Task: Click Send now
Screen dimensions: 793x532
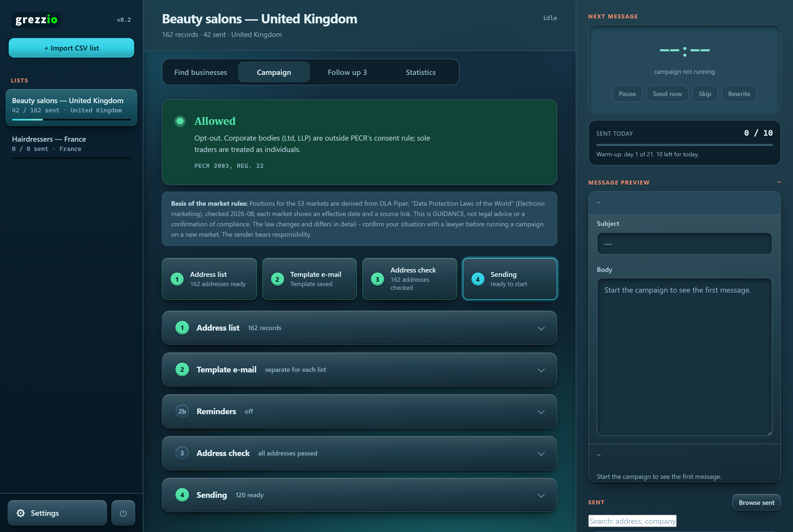Action: point(667,94)
